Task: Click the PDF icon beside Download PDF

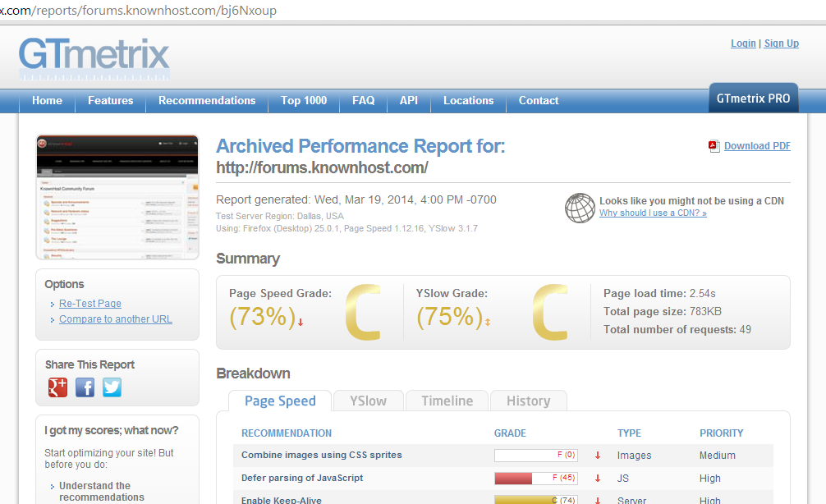Action: 714,146
